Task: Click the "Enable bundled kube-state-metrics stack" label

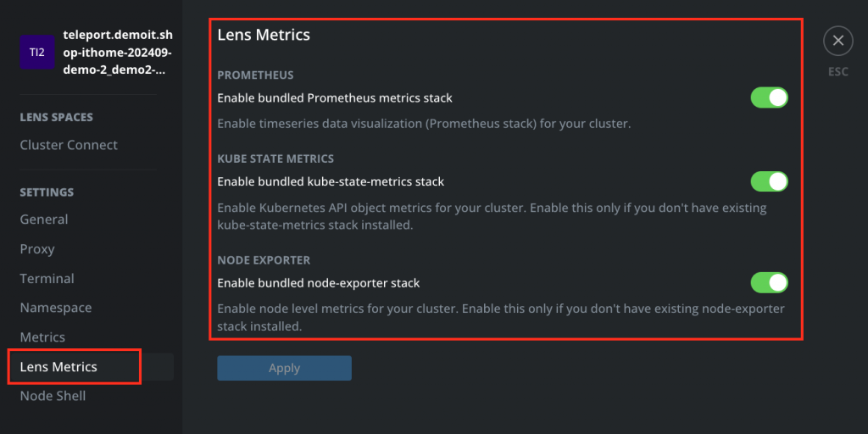Action: coord(331,181)
